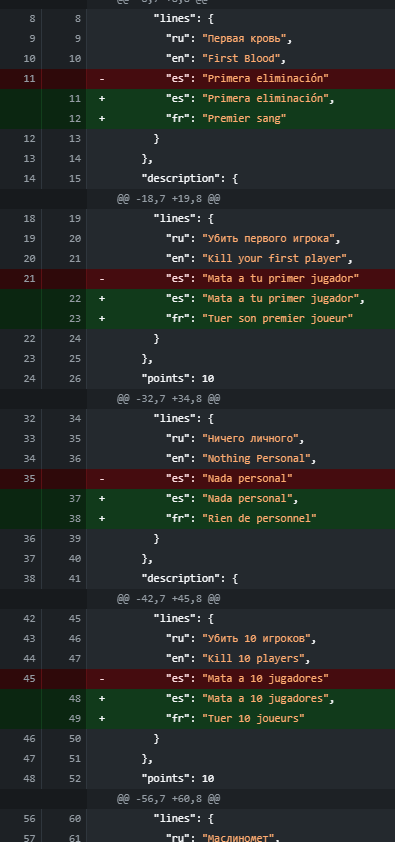Click the "lines": { code on new line 34
Viewport: 395px width, 842px height.
(x=184, y=419)
